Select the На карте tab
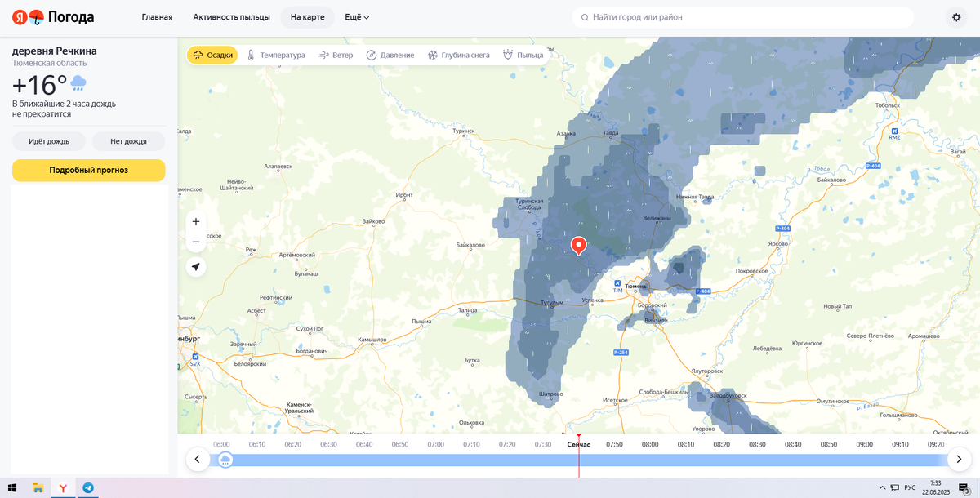This screenshot has height=498, width=980. [x=308, y=17]
